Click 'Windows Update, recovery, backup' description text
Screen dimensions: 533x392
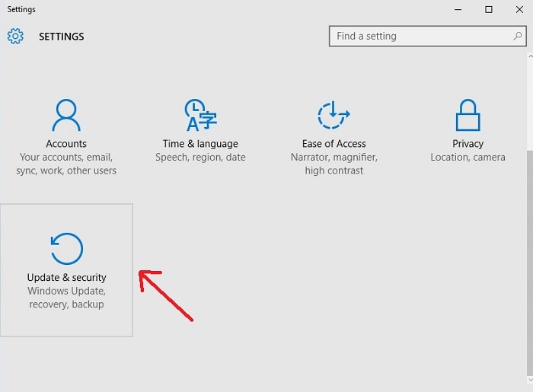click(x=67, y=298)
